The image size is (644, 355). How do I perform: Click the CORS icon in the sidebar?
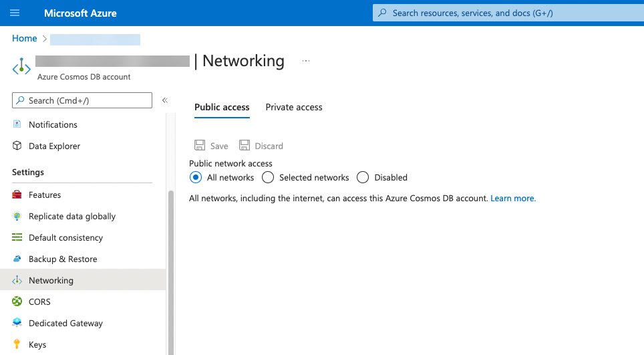17,302
